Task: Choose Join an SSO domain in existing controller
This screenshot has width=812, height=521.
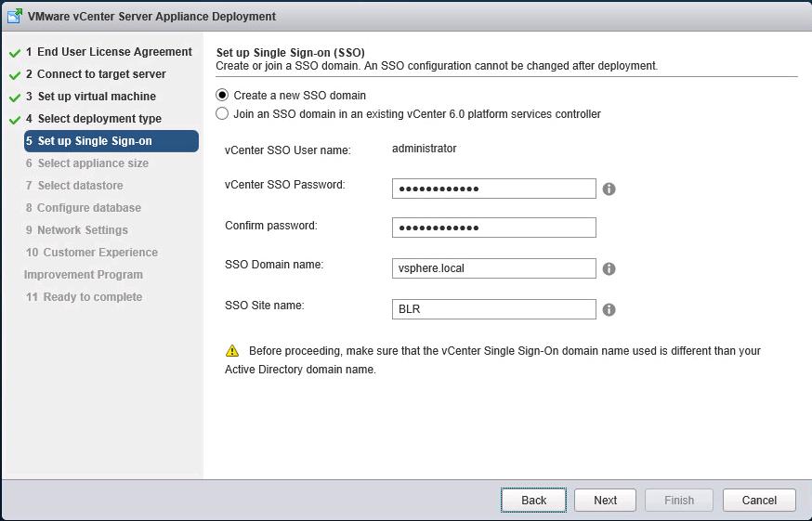Action: (222, 114)
